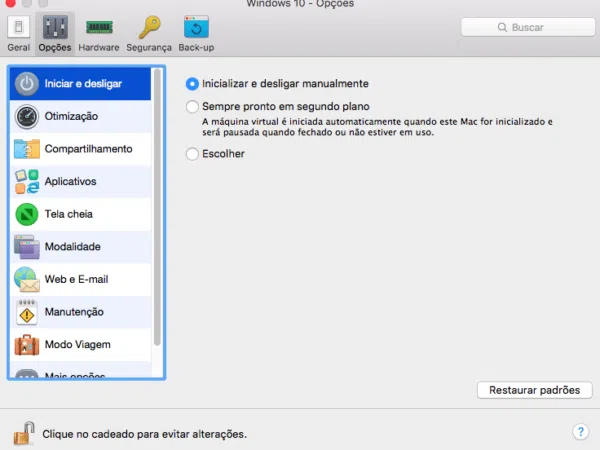Click the globe envelope icon for Web e E-mail
The image size is (600, 450).
tap(27, 279)
